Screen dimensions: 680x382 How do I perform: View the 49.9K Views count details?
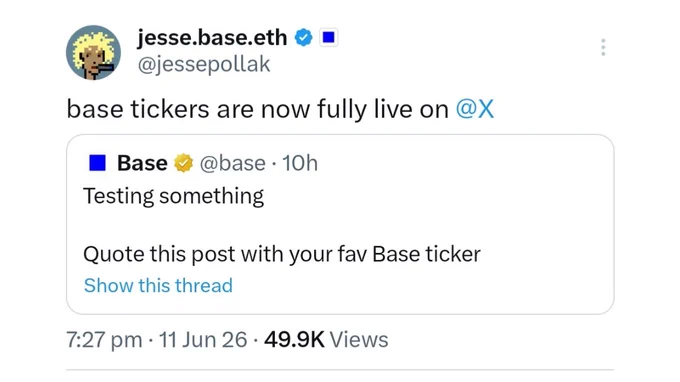click(326, 340)
